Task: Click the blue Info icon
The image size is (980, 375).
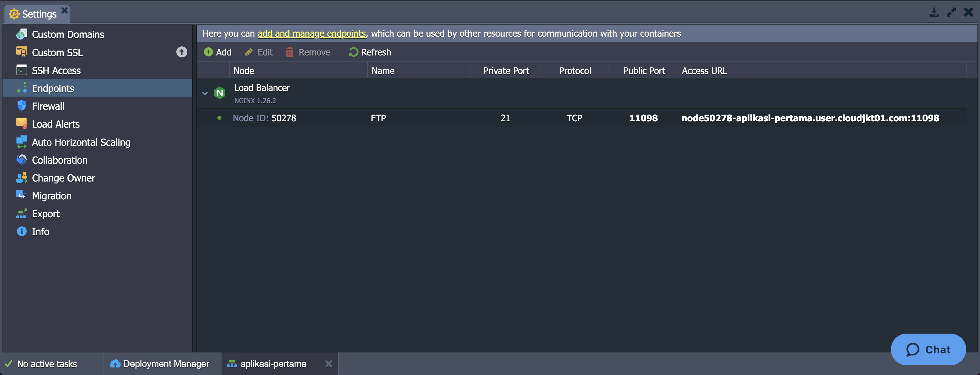Action: [x=22, y=231]
